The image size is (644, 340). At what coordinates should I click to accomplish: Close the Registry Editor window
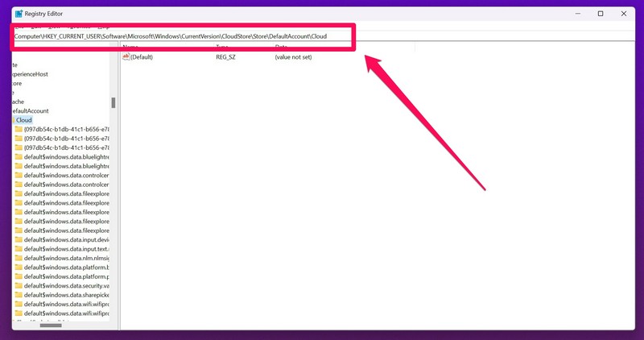(x=623, y=14)
